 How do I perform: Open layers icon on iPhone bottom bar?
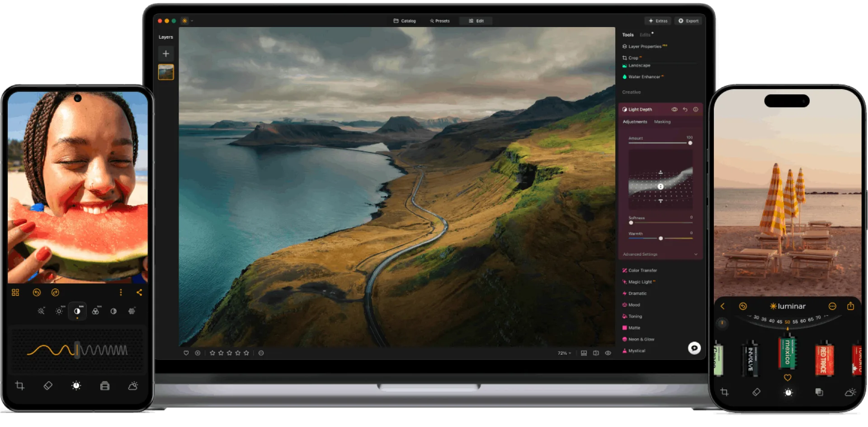click(819, 392)
